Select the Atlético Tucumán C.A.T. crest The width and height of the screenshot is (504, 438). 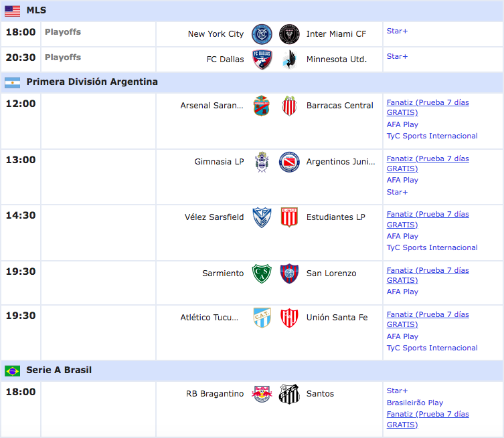pyautogui.click(x=262, y=318)
